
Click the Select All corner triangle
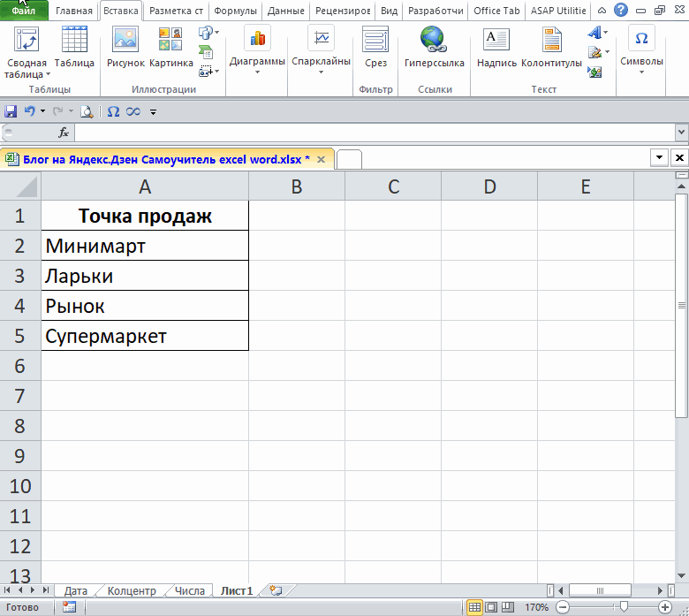click(21, 186)
